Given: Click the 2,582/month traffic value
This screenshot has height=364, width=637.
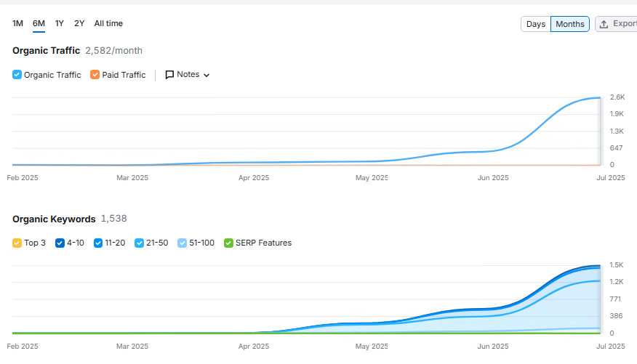Looking at the screenshot, I should [x=113, y=51].
